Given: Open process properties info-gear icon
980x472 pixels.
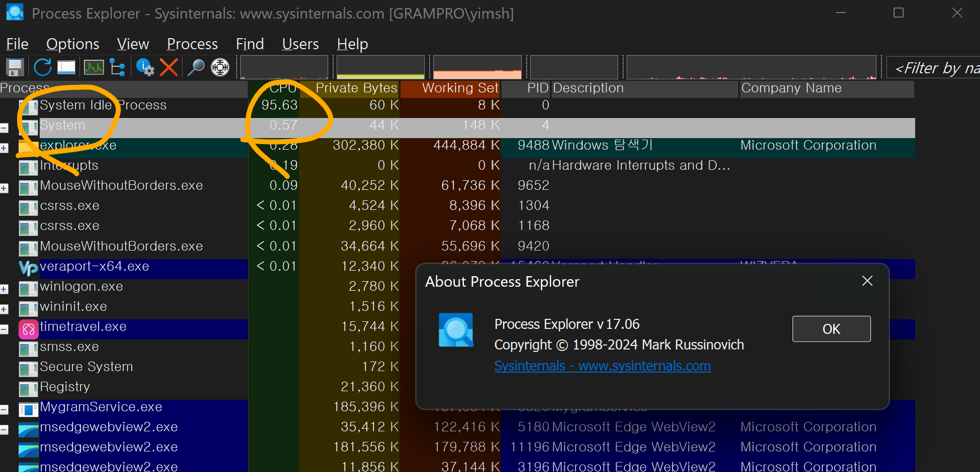Looking at the screenshot, I should click(145, 67).
